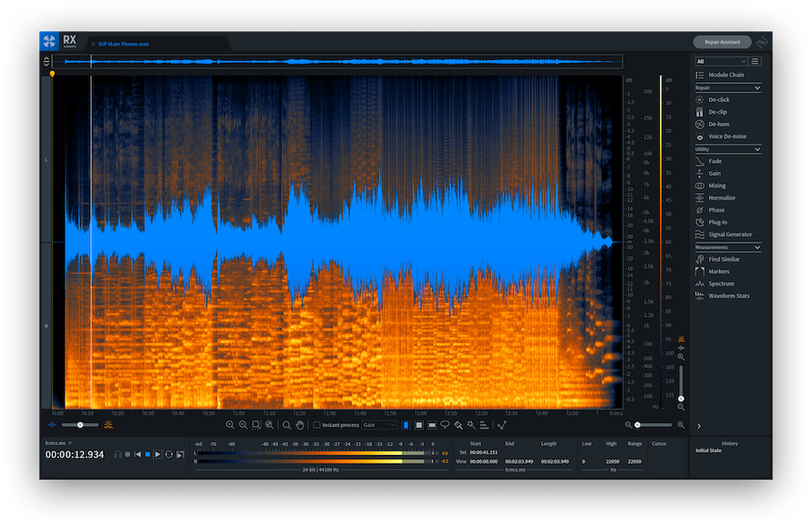
Task: Open the Voice De-noise module
Action: coord(727,137)
